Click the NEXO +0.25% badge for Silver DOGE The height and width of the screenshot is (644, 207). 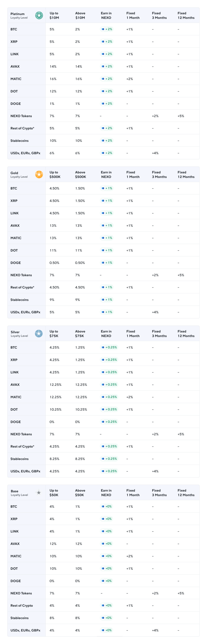pyautogui.click(x=109, y=422)
